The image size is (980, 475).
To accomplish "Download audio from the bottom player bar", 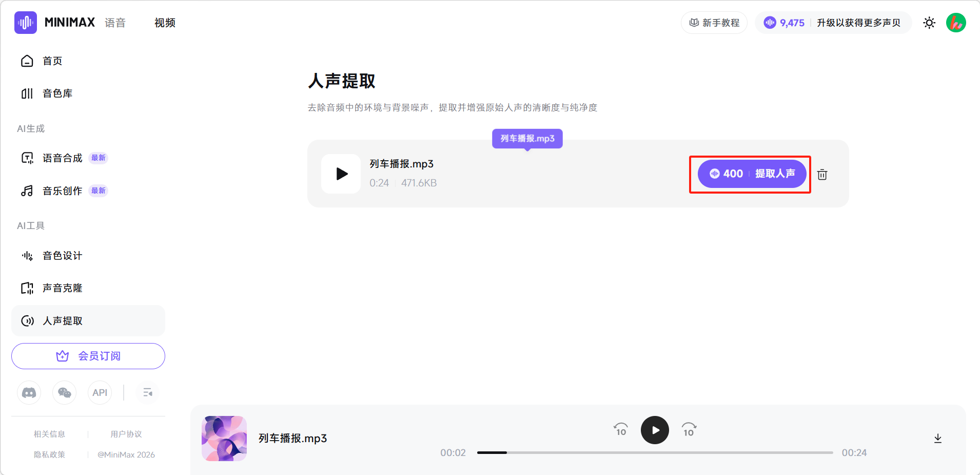I will (937, 438).
